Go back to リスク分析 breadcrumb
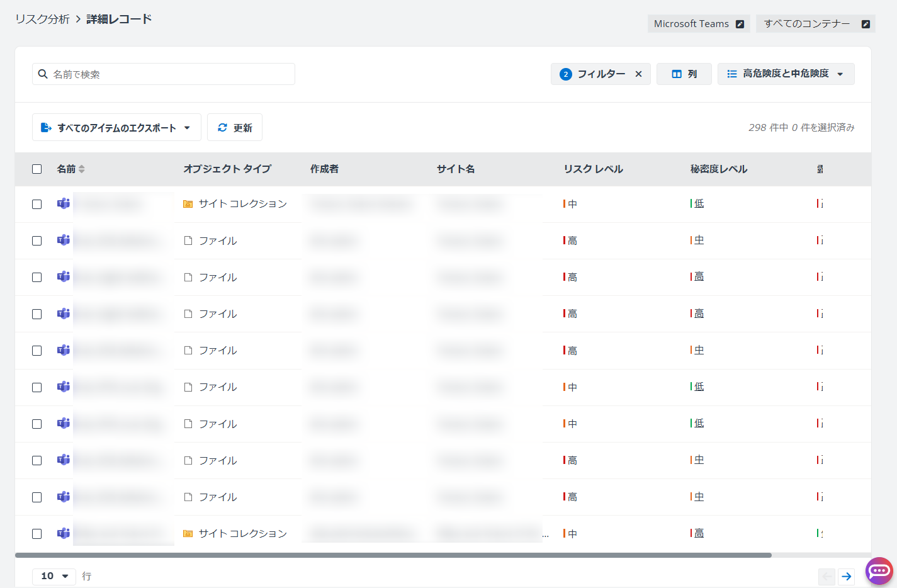The image size is (897, 588). click(x=42, y=19)
